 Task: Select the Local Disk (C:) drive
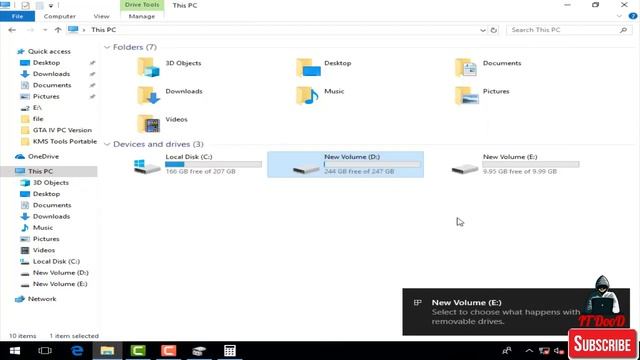pos(198,164)
